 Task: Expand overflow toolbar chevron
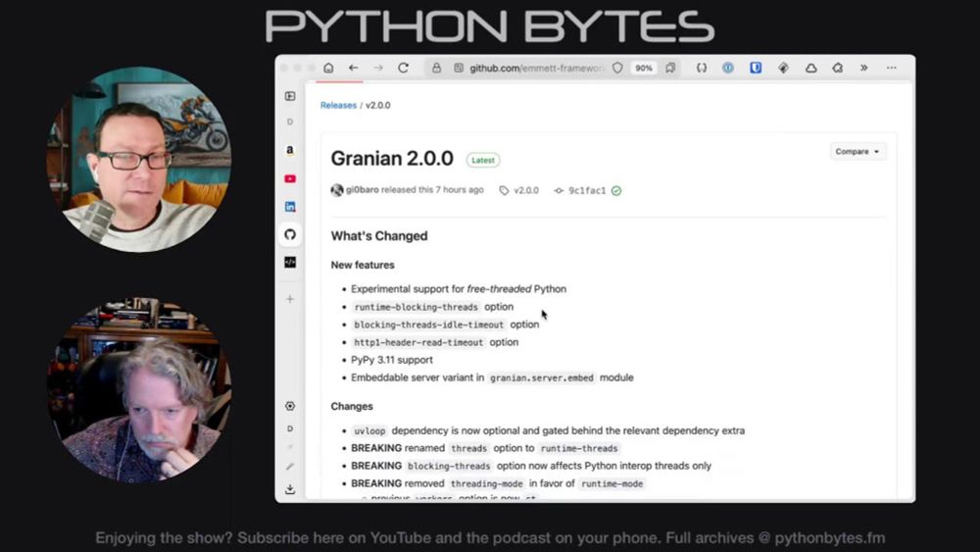[x=863, y=68]
